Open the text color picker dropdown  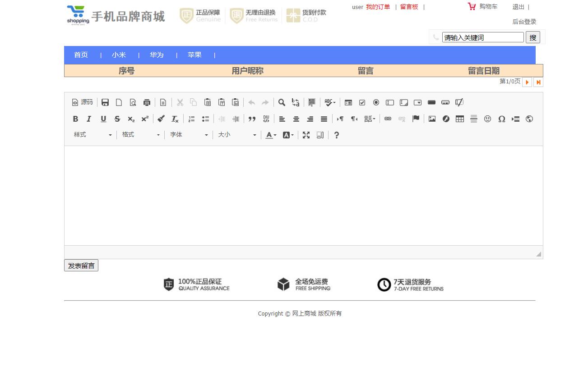270,135
